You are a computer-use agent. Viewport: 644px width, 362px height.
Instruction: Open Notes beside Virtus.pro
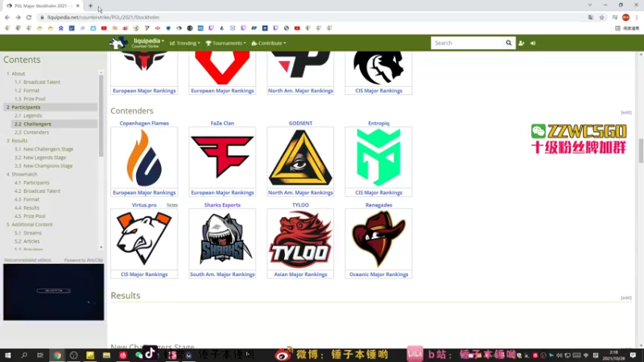click(x=172, y=205)
